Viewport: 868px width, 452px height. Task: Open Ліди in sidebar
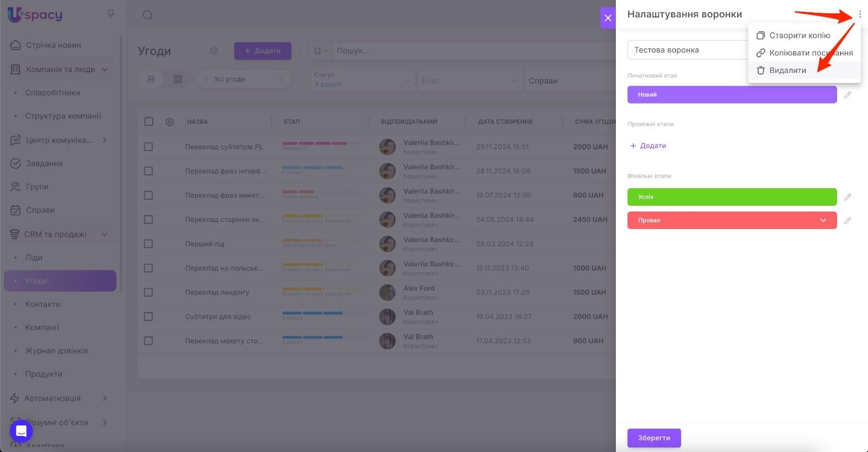tap(34, 258)
